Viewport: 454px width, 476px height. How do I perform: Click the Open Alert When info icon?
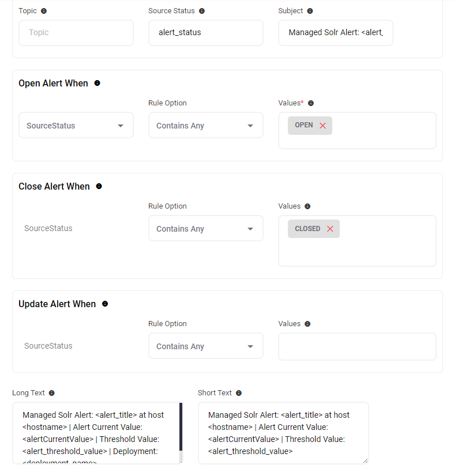(x=97, y=83)
